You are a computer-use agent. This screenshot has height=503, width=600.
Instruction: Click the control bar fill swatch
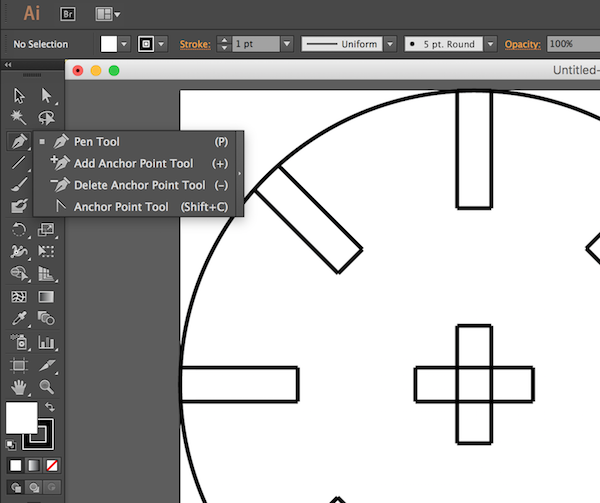tap(109, 44)
